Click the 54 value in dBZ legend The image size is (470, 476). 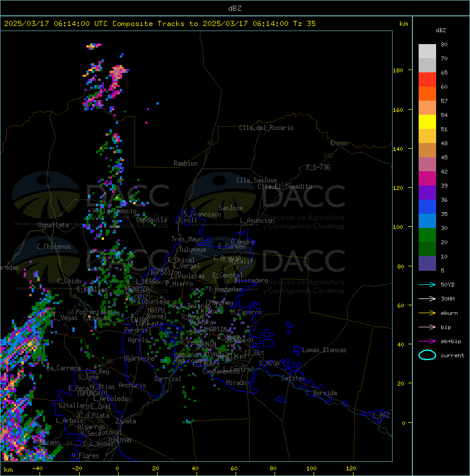pos(444,115)
